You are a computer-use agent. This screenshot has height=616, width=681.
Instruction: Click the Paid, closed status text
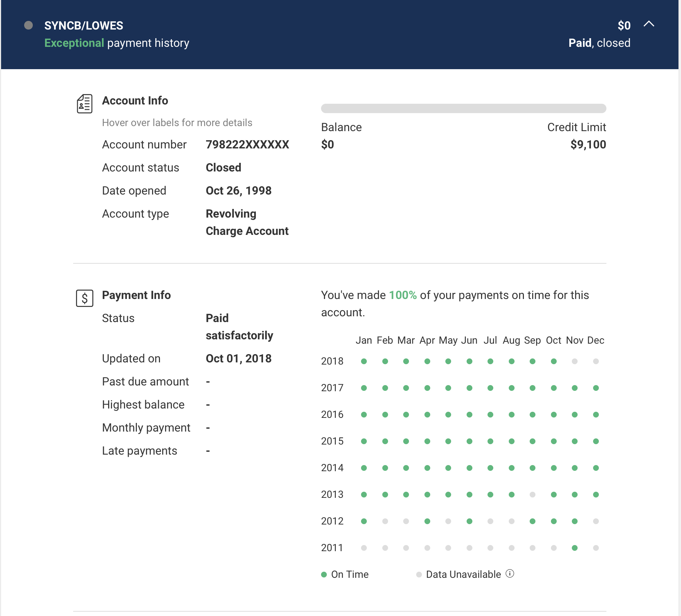(x=599, y=43)
